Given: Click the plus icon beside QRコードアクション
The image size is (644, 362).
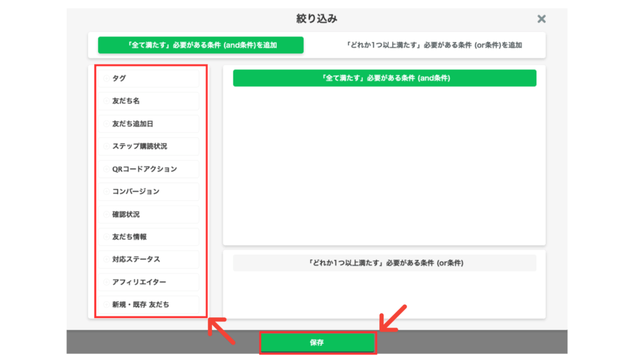Looking at the screenshot, I should (x=107, y=169).
